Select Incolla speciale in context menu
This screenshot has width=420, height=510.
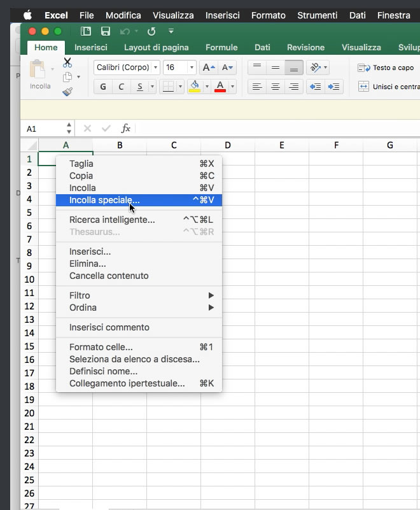point(139,200)
